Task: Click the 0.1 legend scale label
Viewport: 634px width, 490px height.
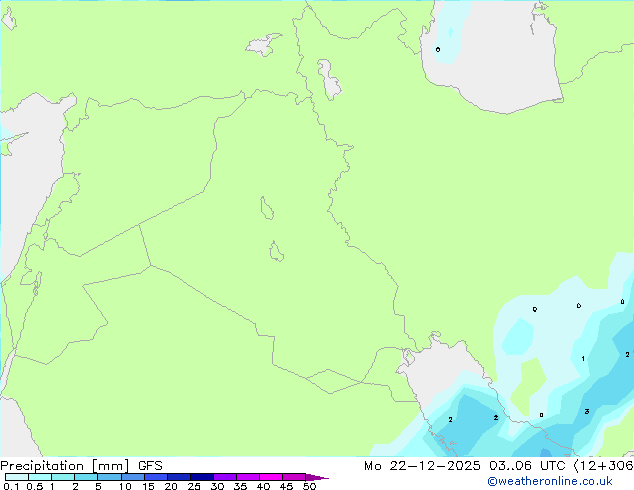Action: click(11, 486)
